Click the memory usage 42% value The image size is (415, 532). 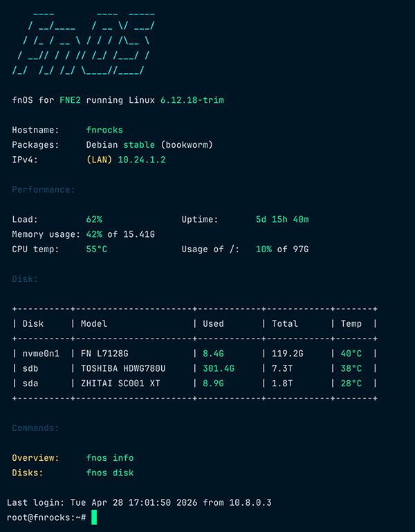pos(94,234)
